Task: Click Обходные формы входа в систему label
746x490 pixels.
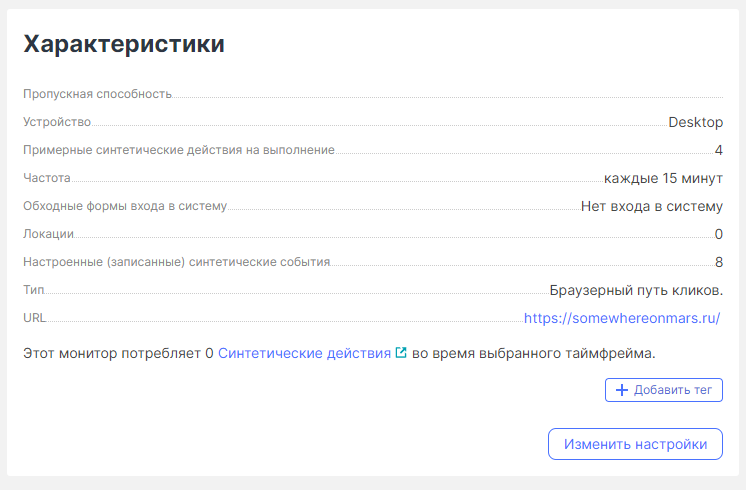Action: (125, 206)
